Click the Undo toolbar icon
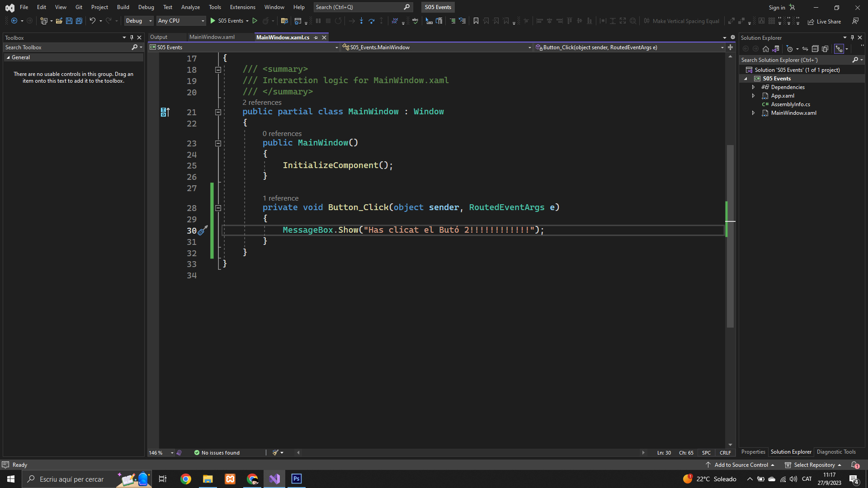The height and width of the screenshot is (488, 868). (92, 21)
